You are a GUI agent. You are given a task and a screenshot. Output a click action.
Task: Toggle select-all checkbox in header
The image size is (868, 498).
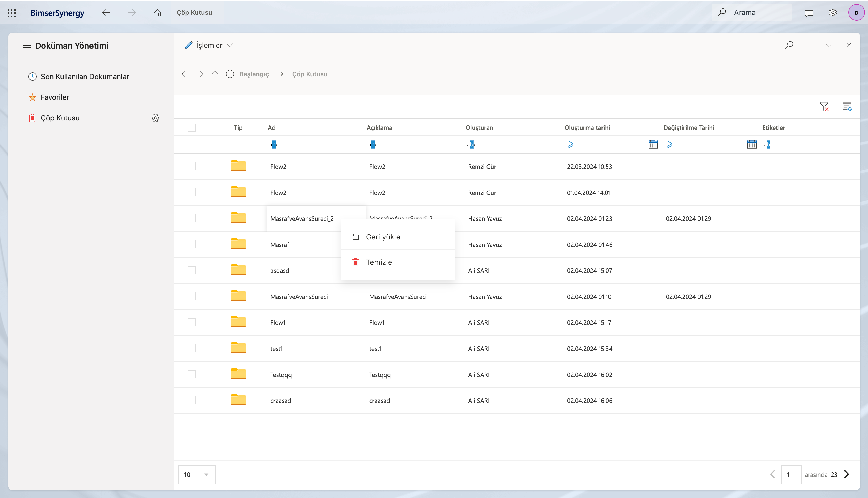pos(192,127)
